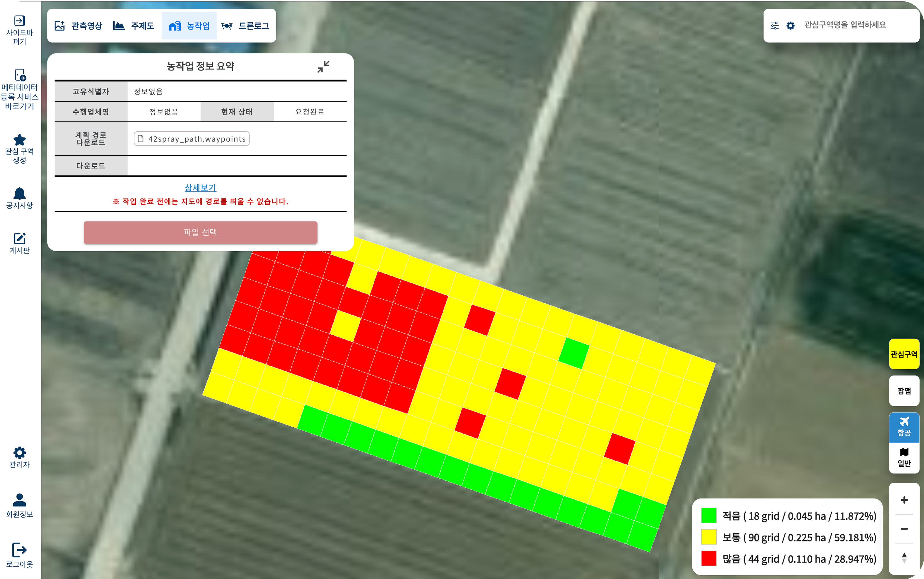Open 관리자 gear settings in sidebar
Viewport: 924px width, 579px height.
pos(20,453)
